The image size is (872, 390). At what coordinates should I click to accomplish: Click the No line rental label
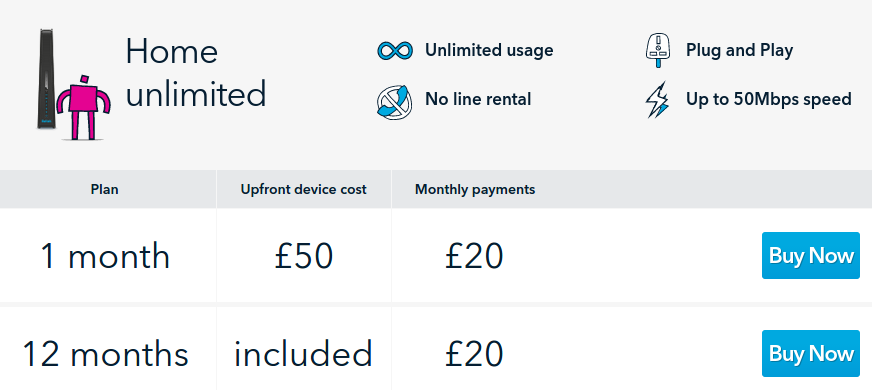tap(478, 100)
